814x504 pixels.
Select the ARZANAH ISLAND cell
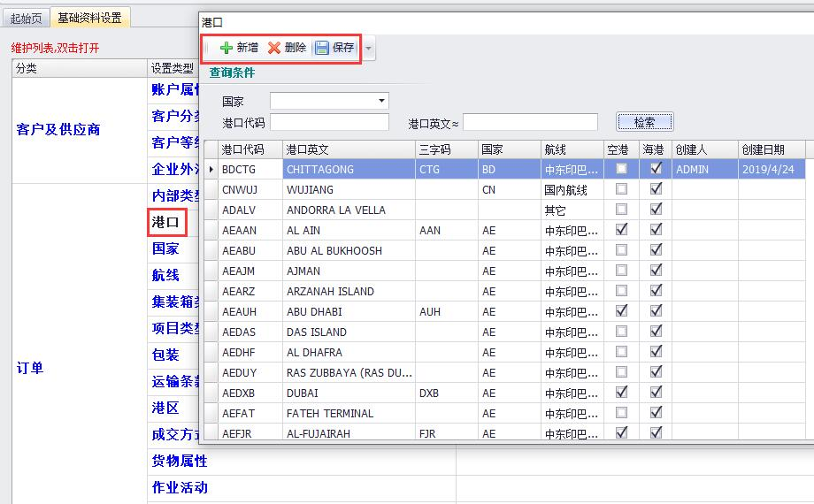(349, 291)
